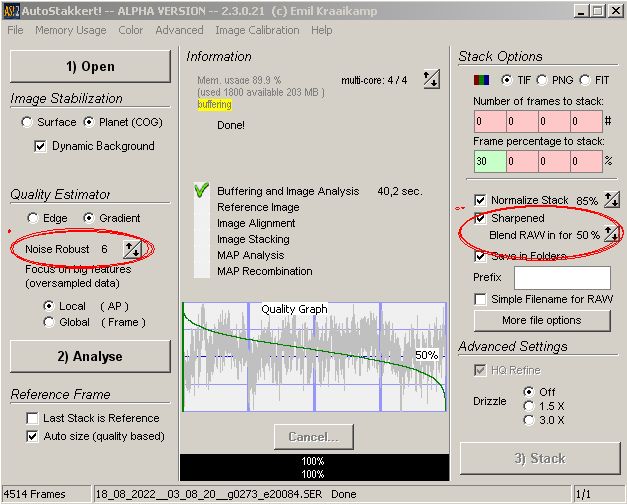The width and height of the screenshot is (627, 504).
Task: Adjust Blend RAW percentage stepper
Action: click(x=610, y=235)
